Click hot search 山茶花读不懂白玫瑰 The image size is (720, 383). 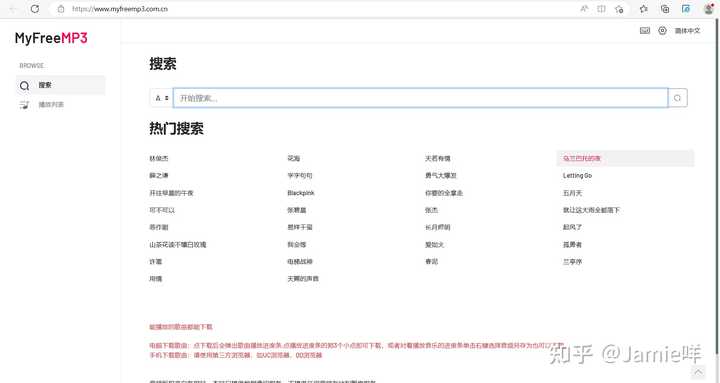tap(178, 244)
